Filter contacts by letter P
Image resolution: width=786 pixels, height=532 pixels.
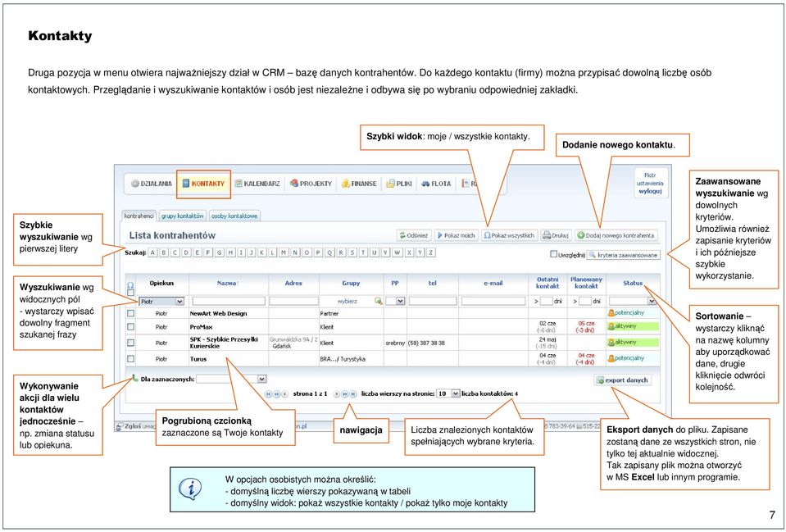coord(318,252)
